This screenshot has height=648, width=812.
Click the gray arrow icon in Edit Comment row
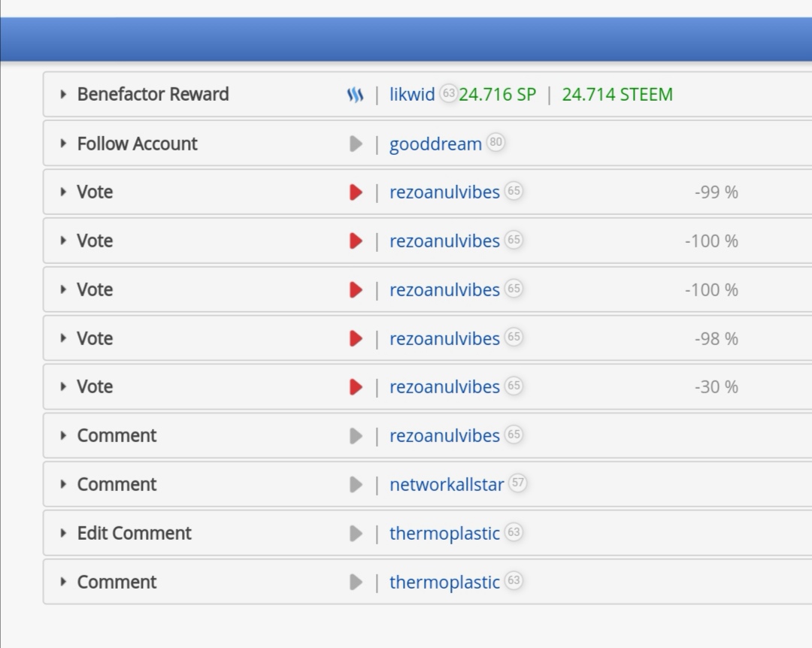(356, 534)
